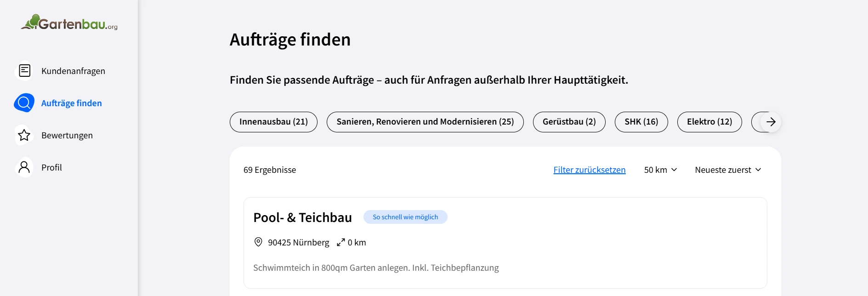Click the Schwimmteich in 800qm Garten description
This screenshot has width=868, height=296.
[x=376, y=268]
